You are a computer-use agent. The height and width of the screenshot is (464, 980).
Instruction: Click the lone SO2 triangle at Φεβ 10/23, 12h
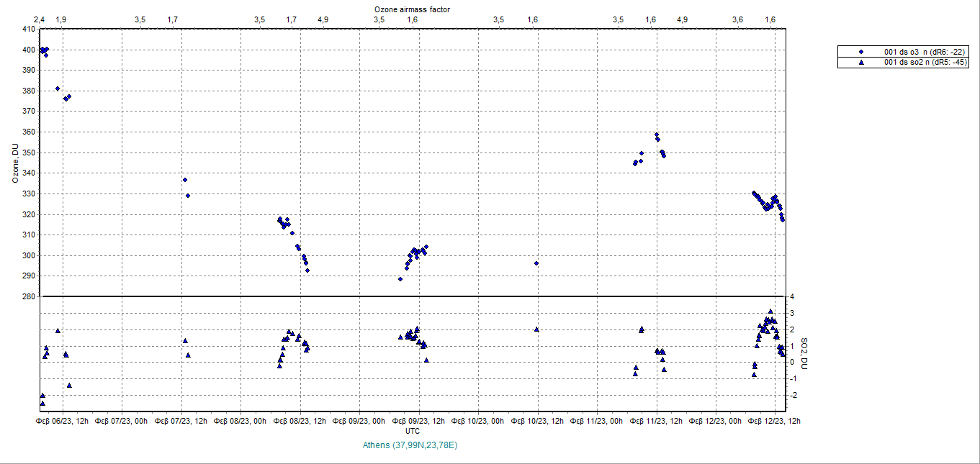[x=536, y=329]
